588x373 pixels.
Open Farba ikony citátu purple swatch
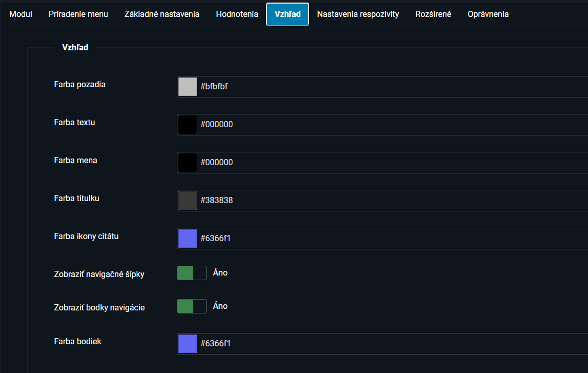point(188,239)
